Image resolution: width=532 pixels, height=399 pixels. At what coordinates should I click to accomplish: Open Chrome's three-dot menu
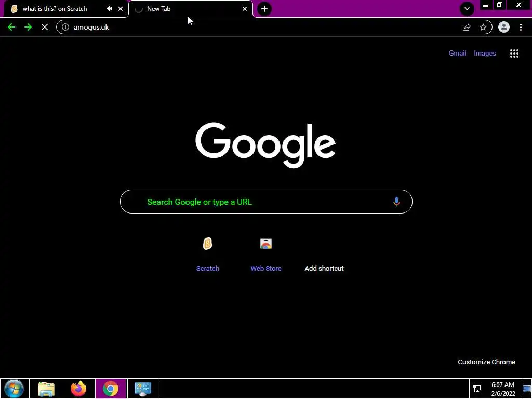pyautogui.click(x=521, y=27)
